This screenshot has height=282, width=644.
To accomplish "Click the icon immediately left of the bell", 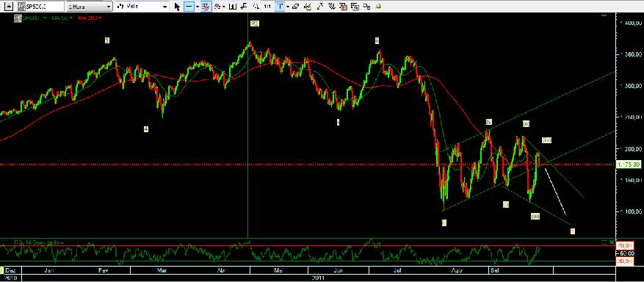I will pyautogui.click(x=366, y=7).
